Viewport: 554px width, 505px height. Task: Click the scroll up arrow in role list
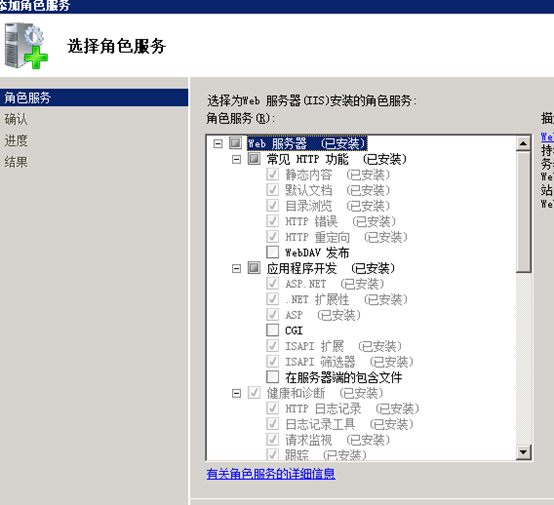tap(523, 144)
